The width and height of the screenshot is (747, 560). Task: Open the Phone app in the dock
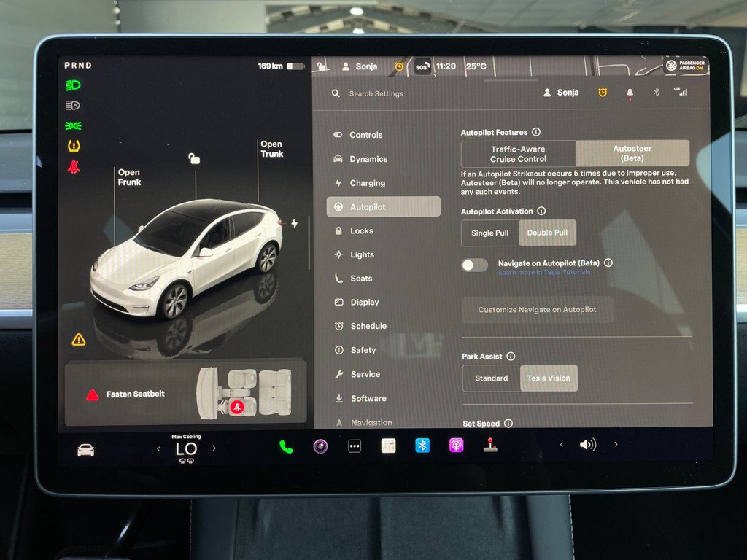[286, 447]
